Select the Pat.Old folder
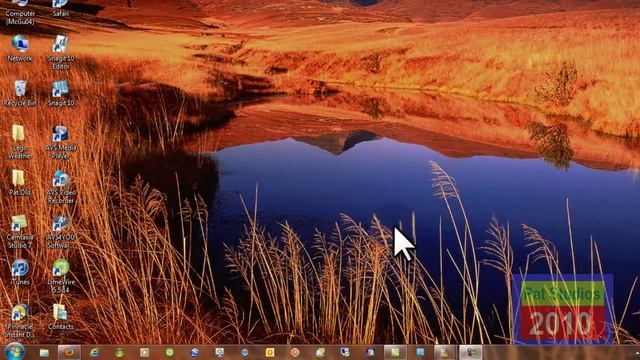This screenshot has height=360, width=640. point(20,182)
